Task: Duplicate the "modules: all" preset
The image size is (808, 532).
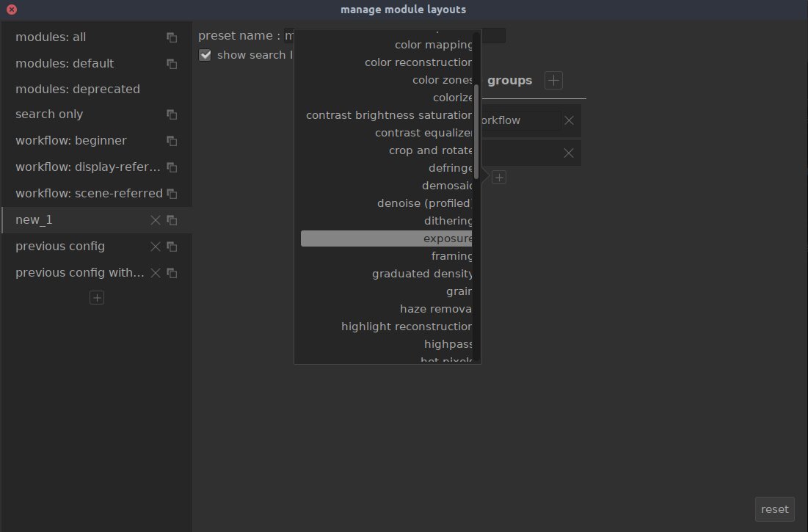Action: coord(171,37)
